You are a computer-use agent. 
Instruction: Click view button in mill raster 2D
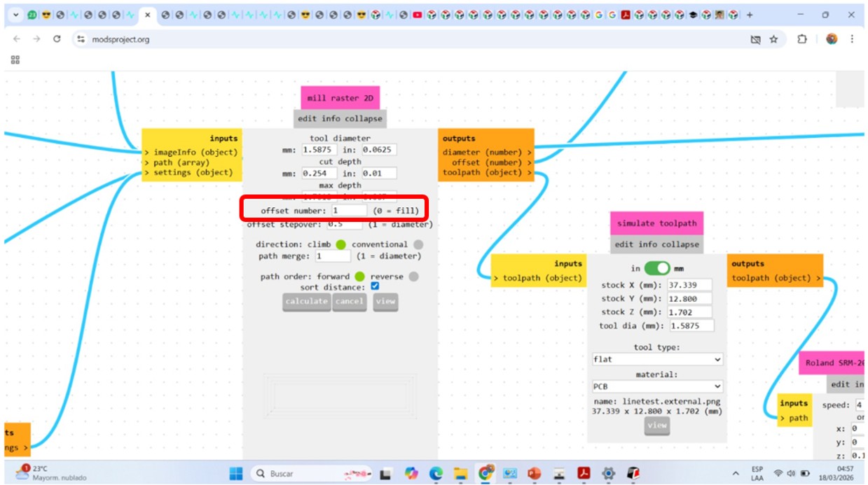[x=385, y=302]
